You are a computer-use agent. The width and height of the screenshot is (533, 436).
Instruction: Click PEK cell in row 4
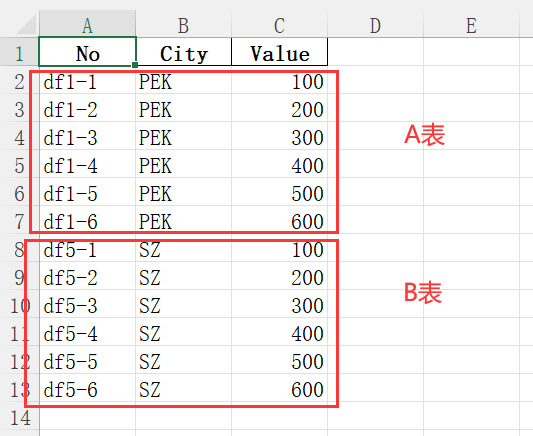[184, 136]
